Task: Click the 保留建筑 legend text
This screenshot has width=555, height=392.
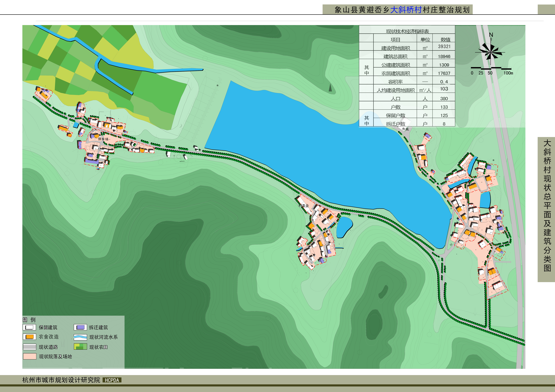Action: [x=48, y=327]
